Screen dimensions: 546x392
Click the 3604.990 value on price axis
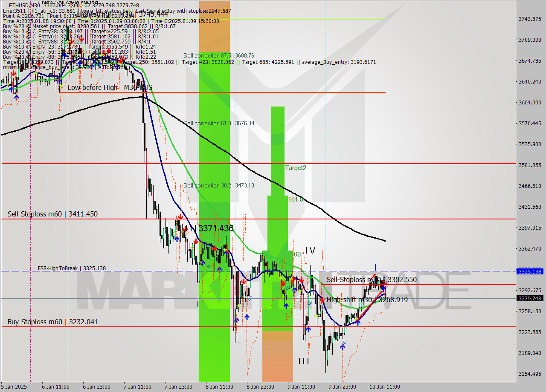click(x=530, y=102)
